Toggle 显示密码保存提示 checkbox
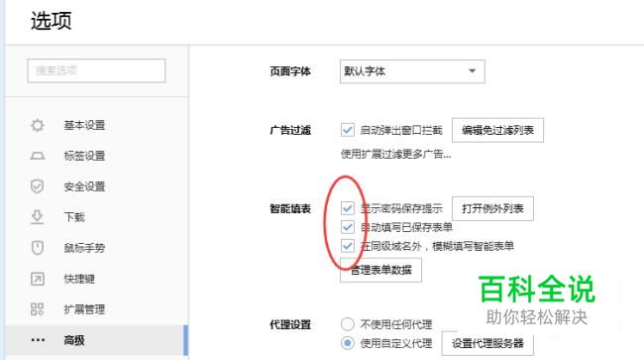 (x=348, y=208)
